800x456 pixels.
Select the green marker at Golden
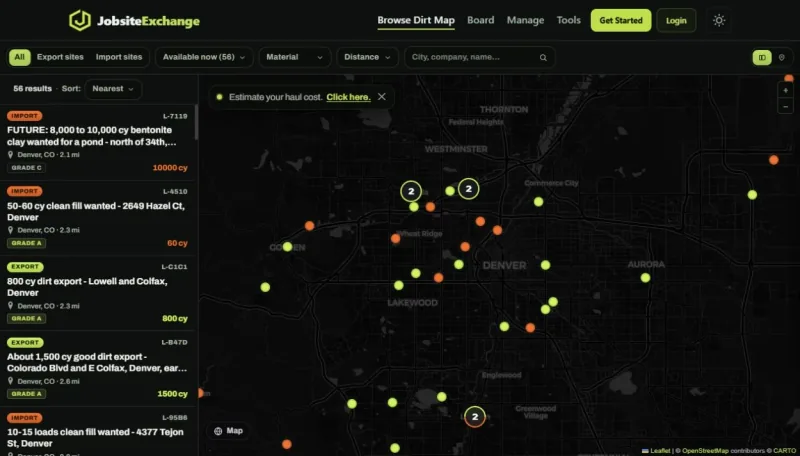[287, 247]
